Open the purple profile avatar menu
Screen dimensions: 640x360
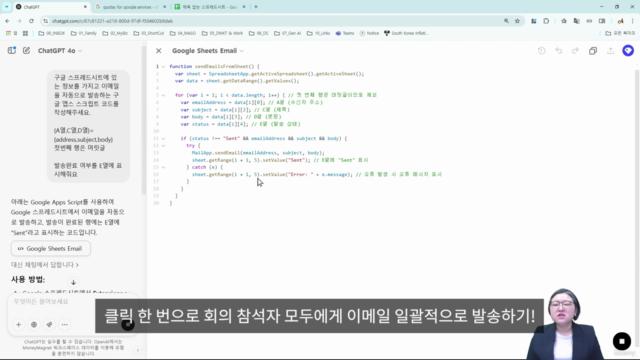pyautogui.click(x=628, y=51)
